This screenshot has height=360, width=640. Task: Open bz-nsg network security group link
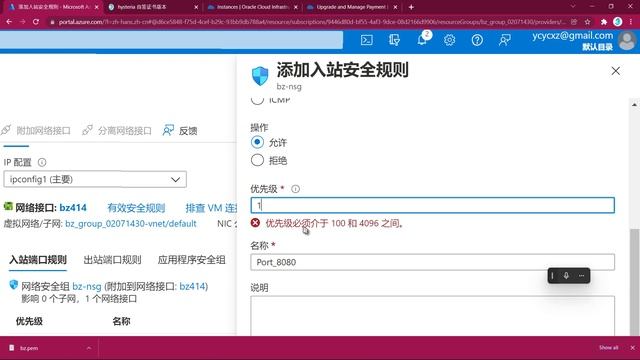tap(87, 287)
